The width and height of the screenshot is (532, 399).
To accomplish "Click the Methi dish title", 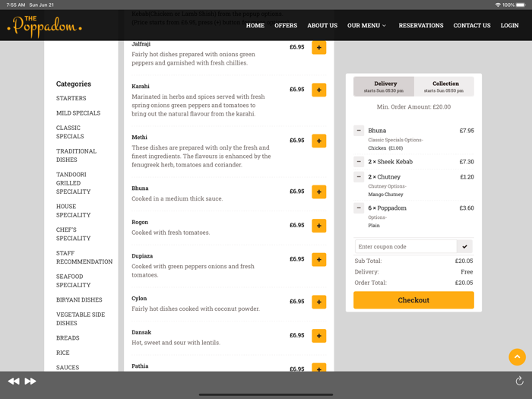I will (x=139, y=137).
